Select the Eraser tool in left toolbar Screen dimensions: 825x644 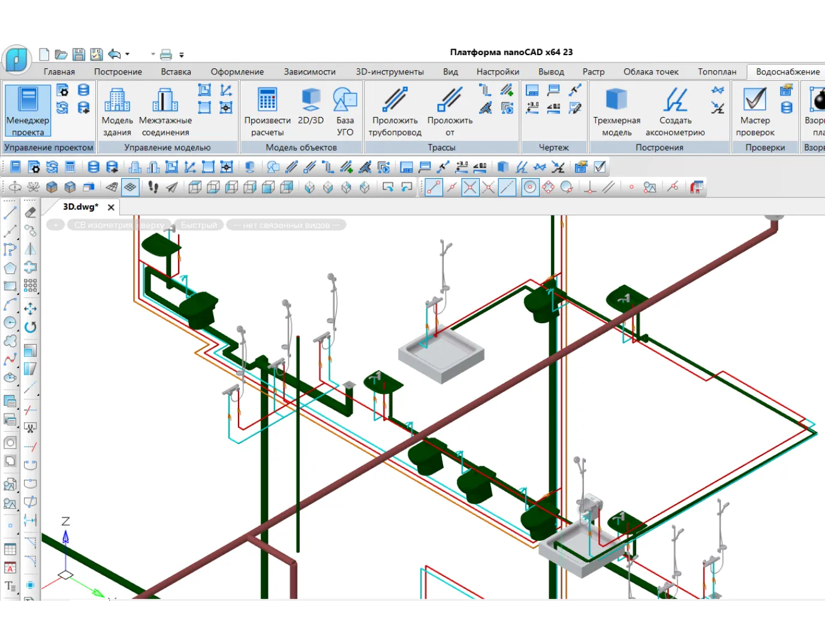pos(31,212)
